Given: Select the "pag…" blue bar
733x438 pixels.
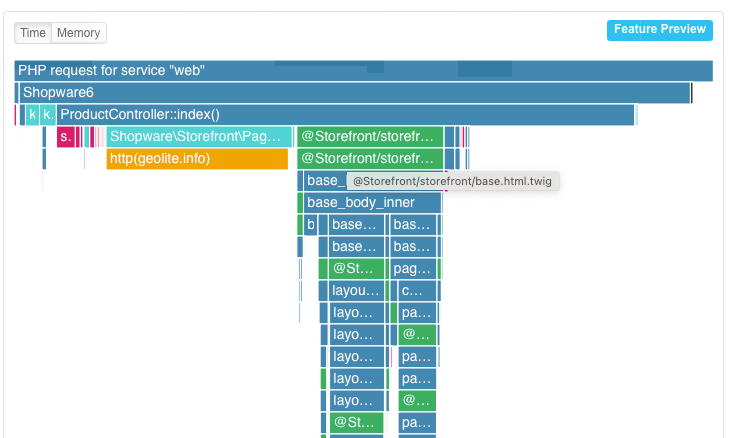Looking at the screenshot, I should tap(413, 268).
